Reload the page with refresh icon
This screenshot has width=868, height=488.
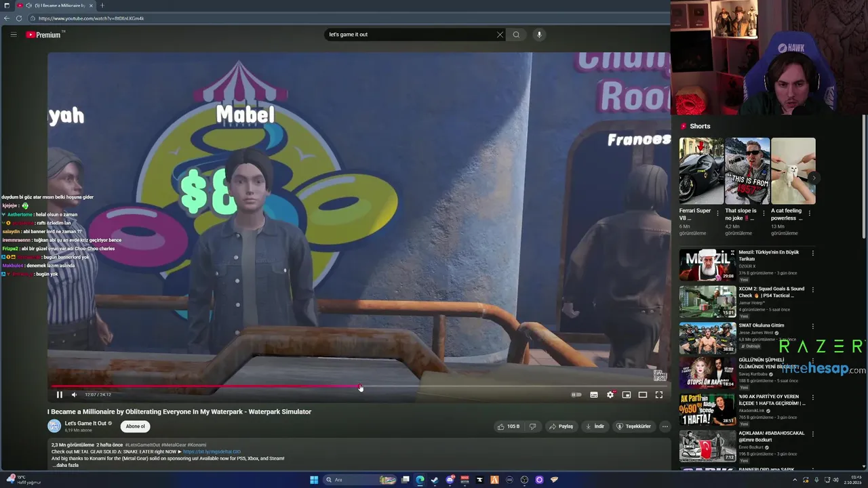19,18
